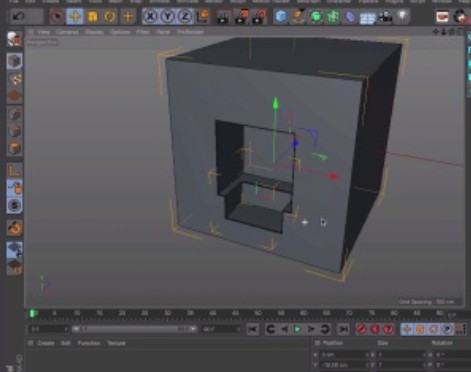Click Position Y input field

coord(344,365)
